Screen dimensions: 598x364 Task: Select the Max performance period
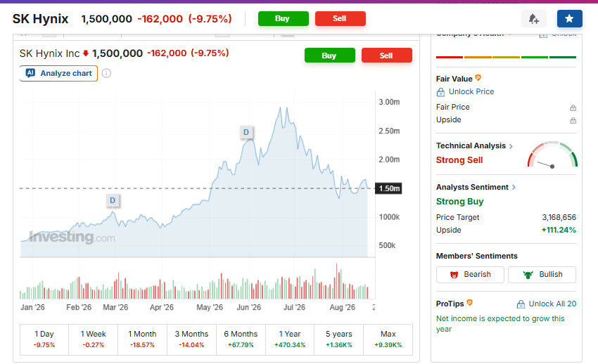[x=388, y=339]
